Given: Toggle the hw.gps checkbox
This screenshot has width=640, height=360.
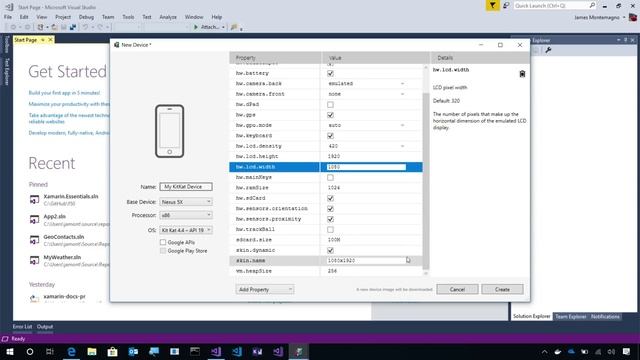Looking at the screenshot, I should pyautogui.click(x=330, y=115).
